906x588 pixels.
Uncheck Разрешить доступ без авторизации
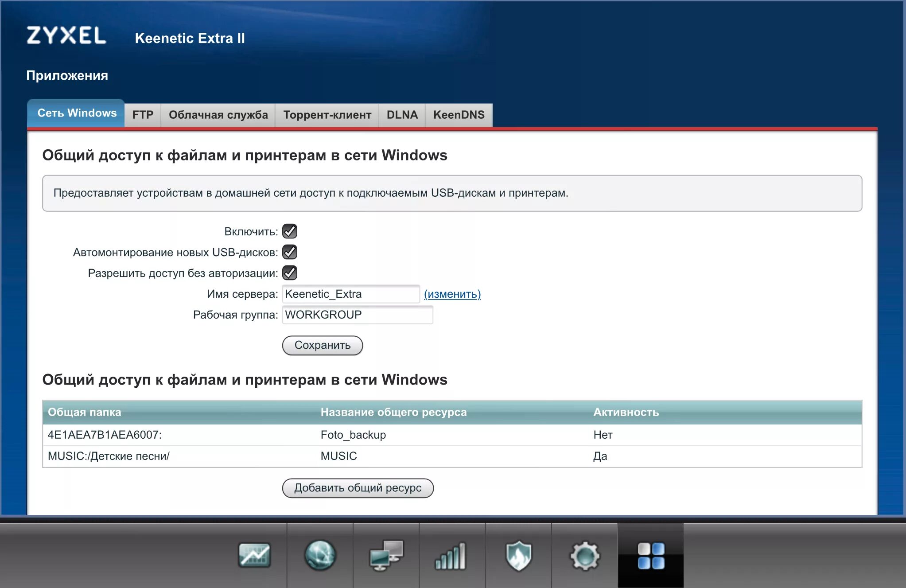click(x=290, y=273)
